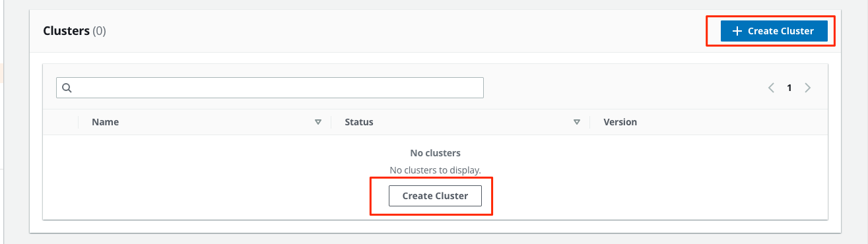Sort using the triangle beside Name
The image size is (868, 244).
click(318, 122)
